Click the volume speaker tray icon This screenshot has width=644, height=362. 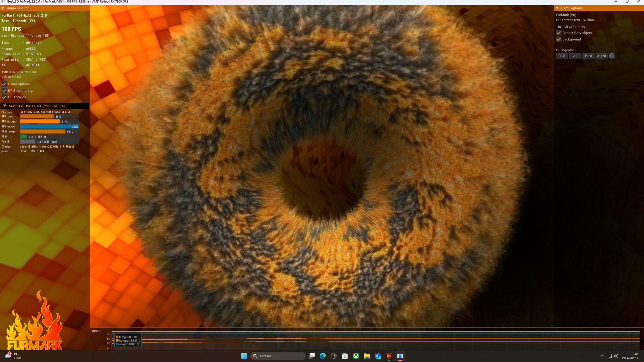(x=616, y=356)
